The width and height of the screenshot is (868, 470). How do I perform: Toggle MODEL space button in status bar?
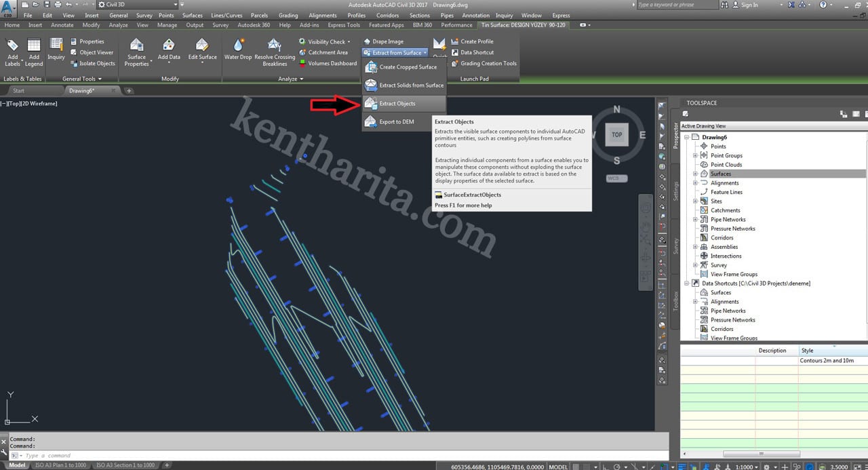(x=558, y=467)
